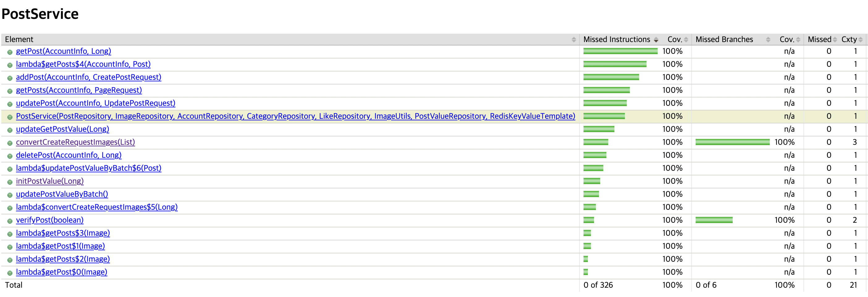Click green method icon beside getPost(AccountInfo, Long)
The width and height of the screenshot is (868, 297).
(10, 52)
